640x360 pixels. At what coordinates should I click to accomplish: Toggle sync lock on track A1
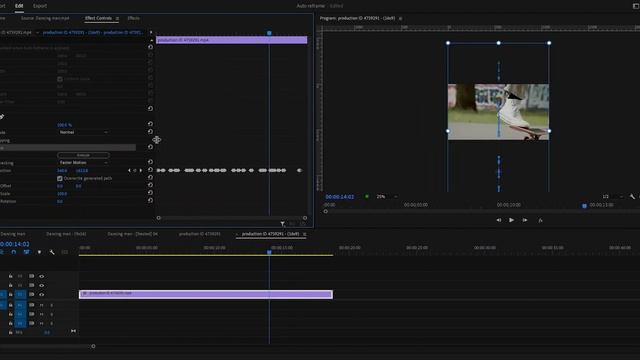tap(31, 305)
